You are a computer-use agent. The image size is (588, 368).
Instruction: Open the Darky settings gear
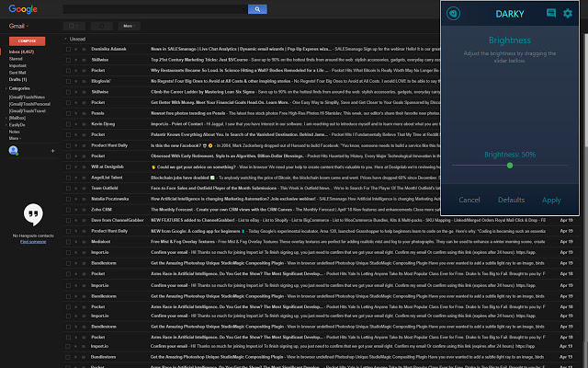(568, 13)
